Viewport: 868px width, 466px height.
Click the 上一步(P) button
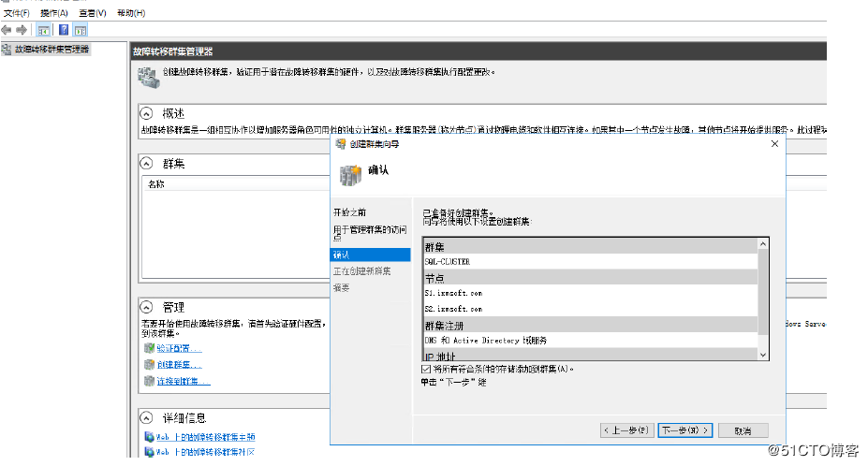[627, 430]
